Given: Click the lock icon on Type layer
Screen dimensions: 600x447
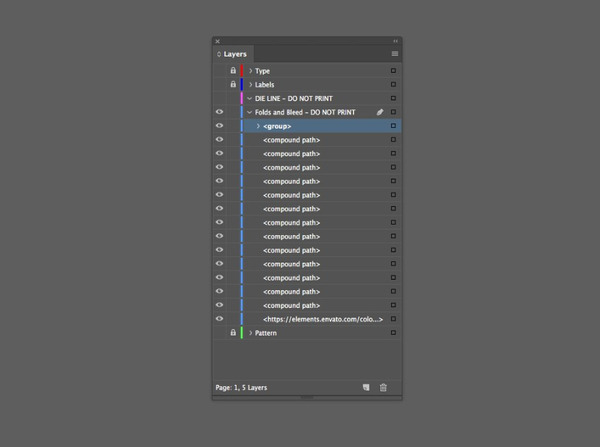Looking at the screenshot, I should 233,71.
